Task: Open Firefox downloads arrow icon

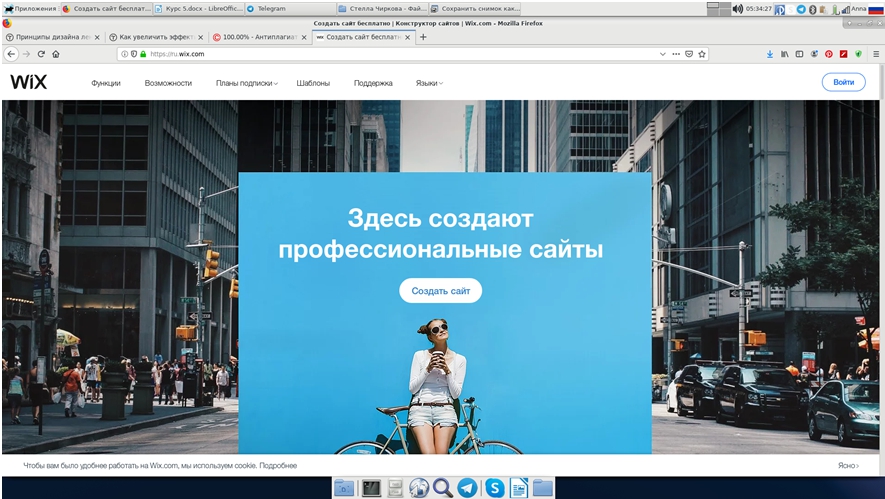Action: click(x=770, y=54)
